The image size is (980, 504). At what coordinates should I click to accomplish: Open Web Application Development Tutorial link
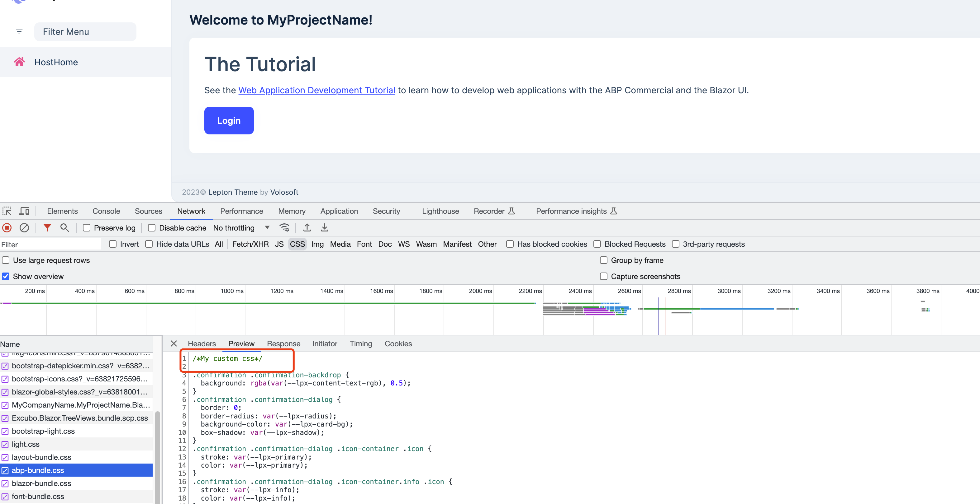pos(316,90)
